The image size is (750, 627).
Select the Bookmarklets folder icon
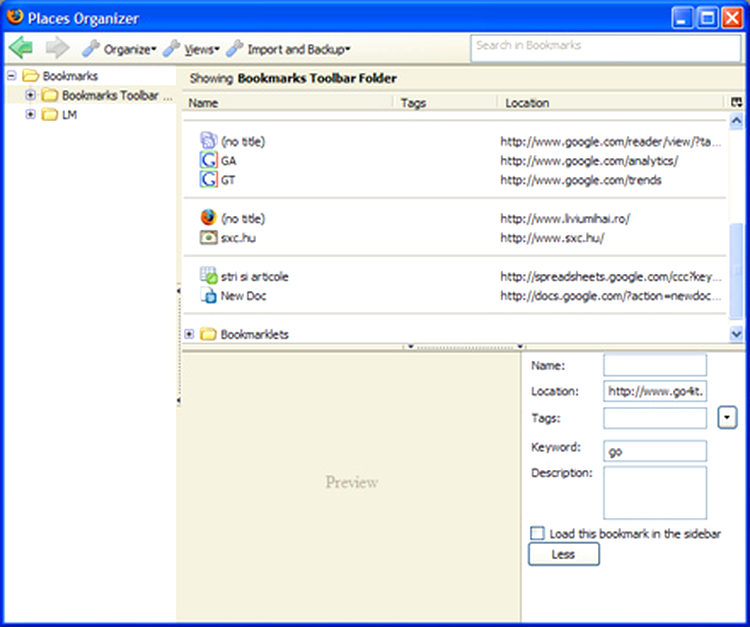208,334
